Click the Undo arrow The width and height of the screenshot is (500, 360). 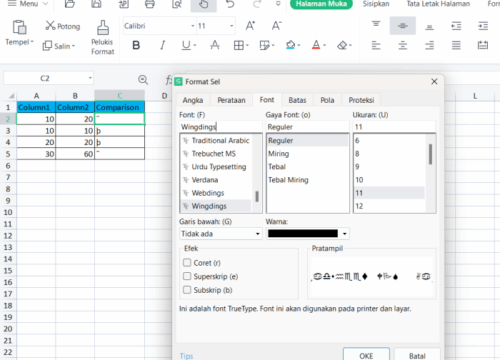[x=230, y=4]
